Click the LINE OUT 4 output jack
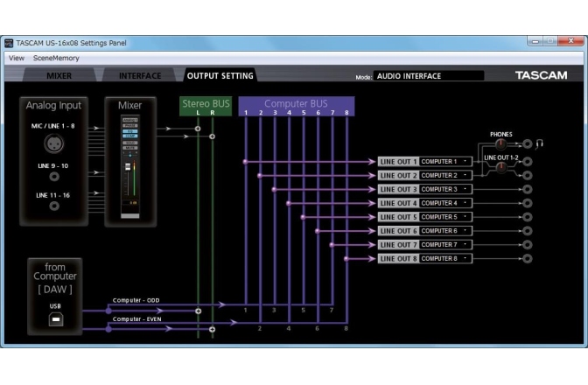Image resolution: width=588 pixels, height=385 pixels. click(528, 203)
